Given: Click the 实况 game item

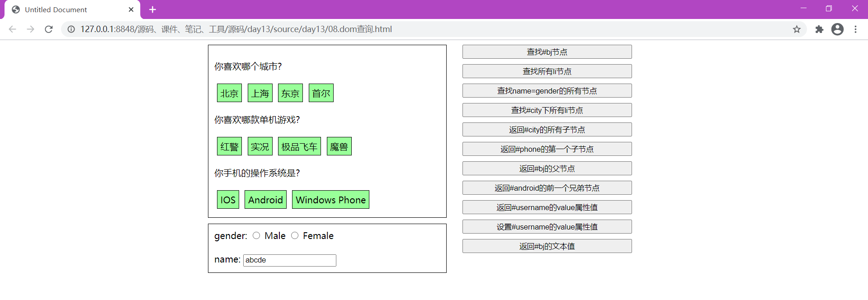Looking at the screenshot, I should [260, 146].
